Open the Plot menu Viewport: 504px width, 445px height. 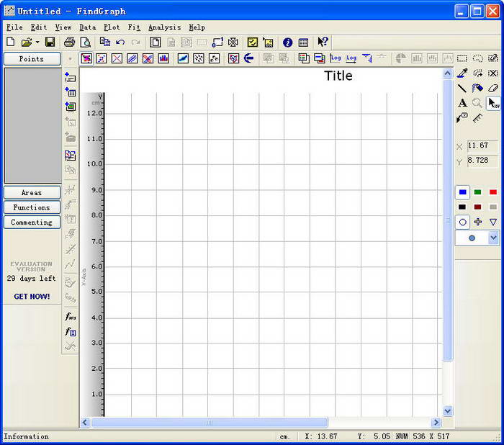point(112,27)
